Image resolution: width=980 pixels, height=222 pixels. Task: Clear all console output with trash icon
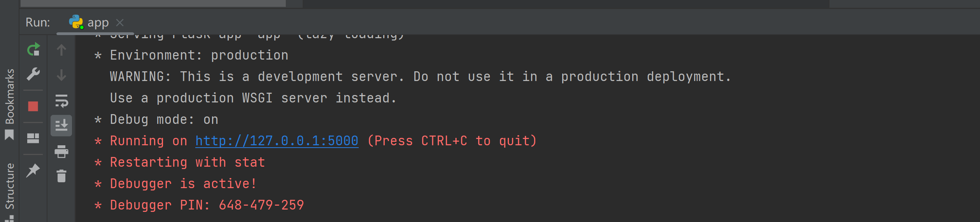(x=61, y=176)
